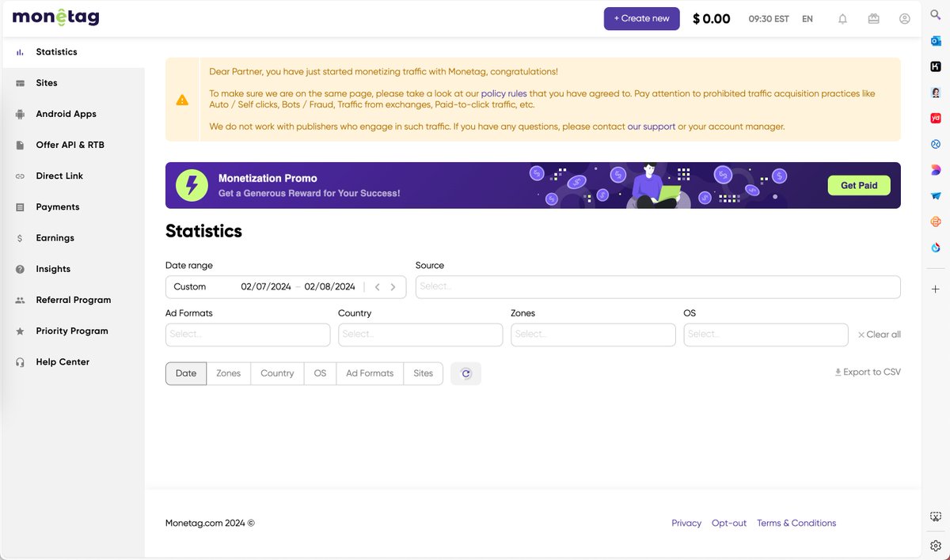Clear all filters
The width and height of the screenshot is (950, 560).
pos(880,335)
